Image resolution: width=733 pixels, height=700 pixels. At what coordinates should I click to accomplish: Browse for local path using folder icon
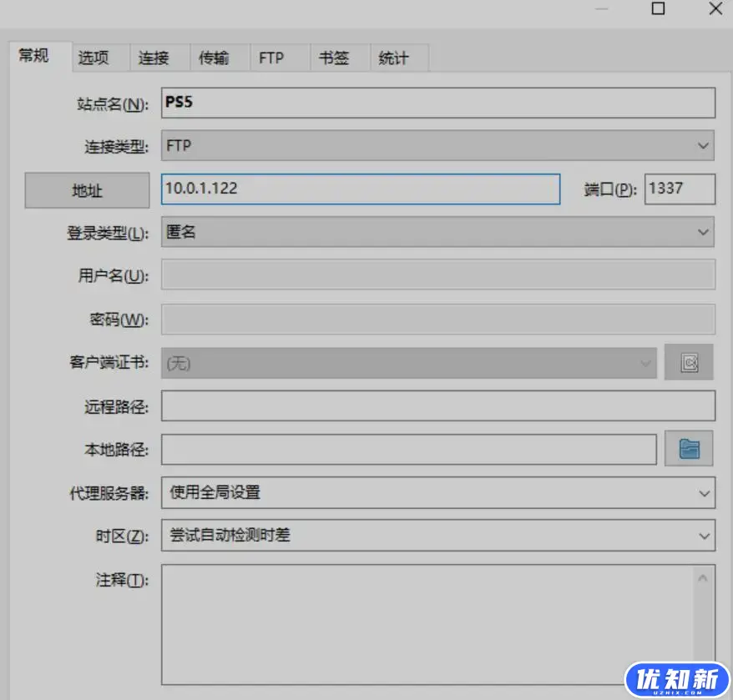click(x=689, y=448)
